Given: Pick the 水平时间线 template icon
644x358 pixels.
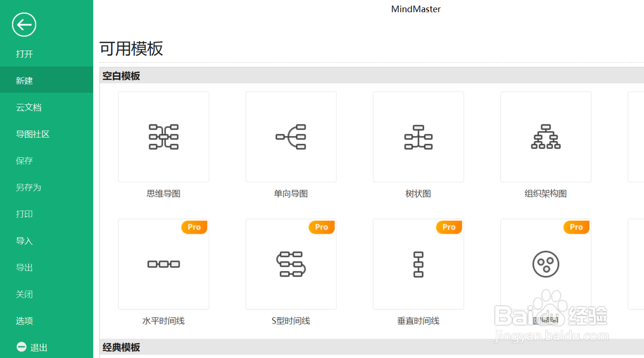Looking at the screenshot, I should (164, 264).
